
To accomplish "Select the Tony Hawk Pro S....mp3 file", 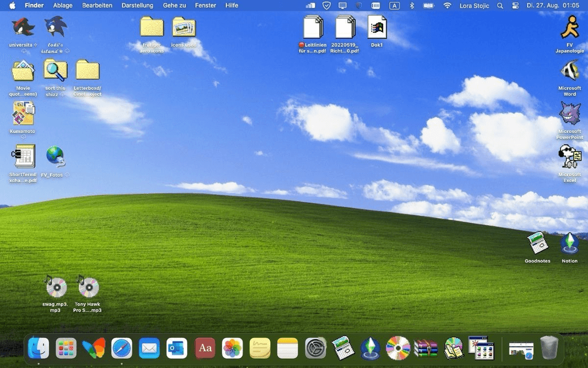I will click(x=88, y=287).
